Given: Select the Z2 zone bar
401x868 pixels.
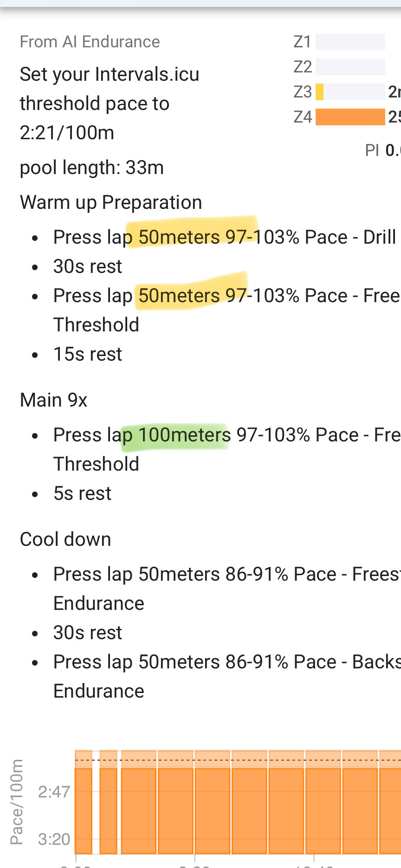Looking at the screenshot, I should (x=350, y=67).
